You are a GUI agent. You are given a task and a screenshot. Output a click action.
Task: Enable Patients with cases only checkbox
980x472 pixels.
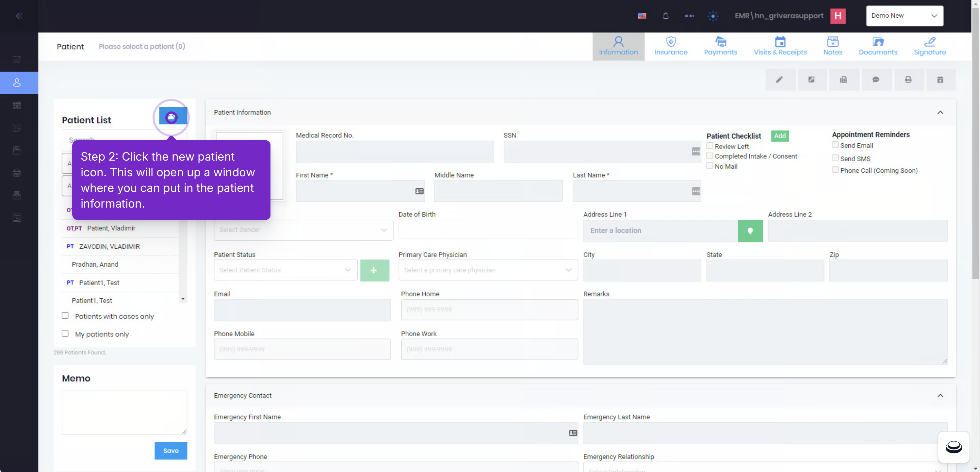(65, 315)
